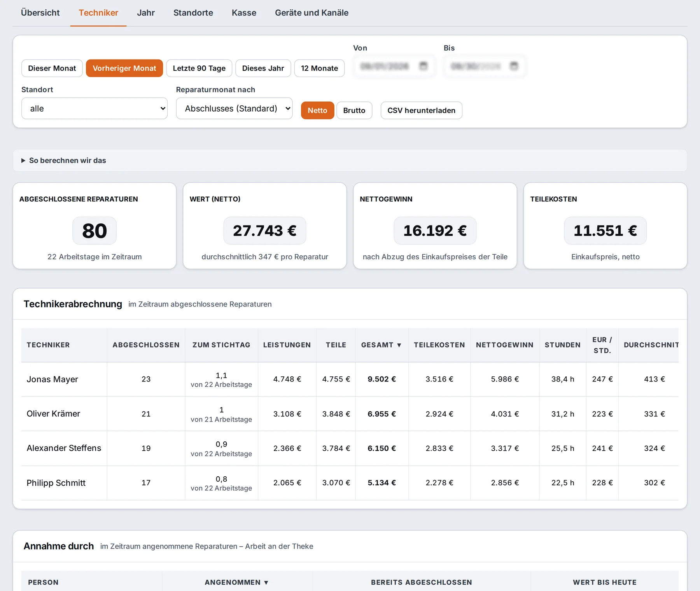The height and width of the screenshot is (591, 700).
Task: Pick the Letzte 90 Tage range
Action: pyautogui.click(x=199, y=68)
